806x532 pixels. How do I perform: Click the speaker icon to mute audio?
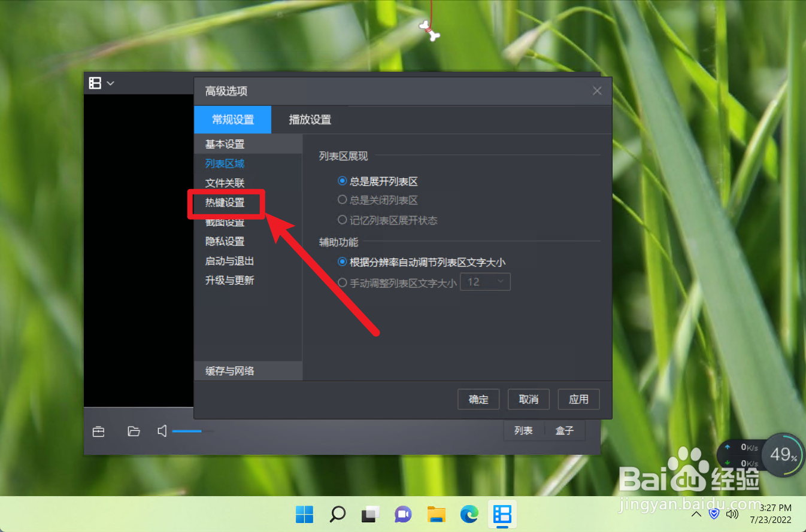(161, 431)
